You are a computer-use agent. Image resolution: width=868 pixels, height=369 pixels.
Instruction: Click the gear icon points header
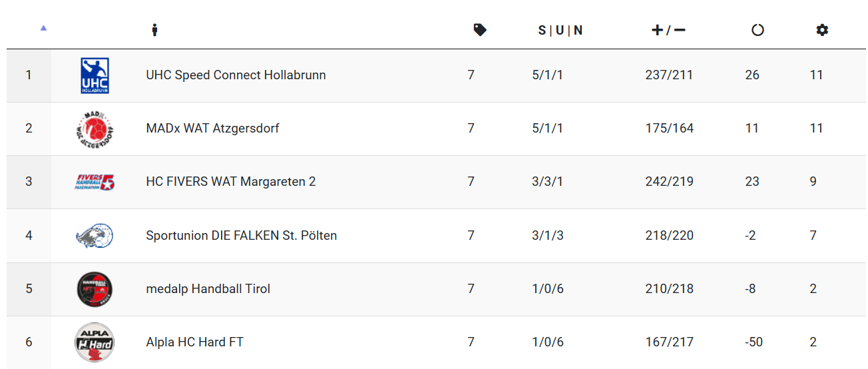tap(822, 30)
